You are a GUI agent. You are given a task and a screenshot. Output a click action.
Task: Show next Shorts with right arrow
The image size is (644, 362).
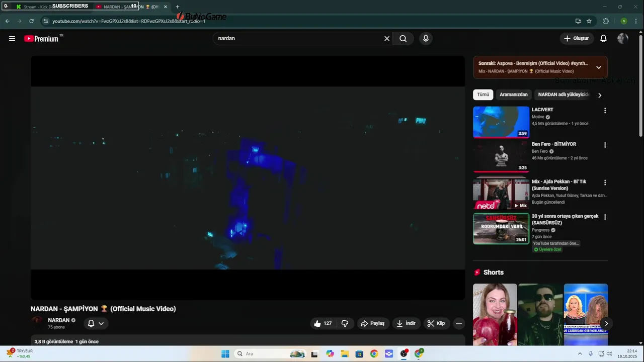point(606,324)
